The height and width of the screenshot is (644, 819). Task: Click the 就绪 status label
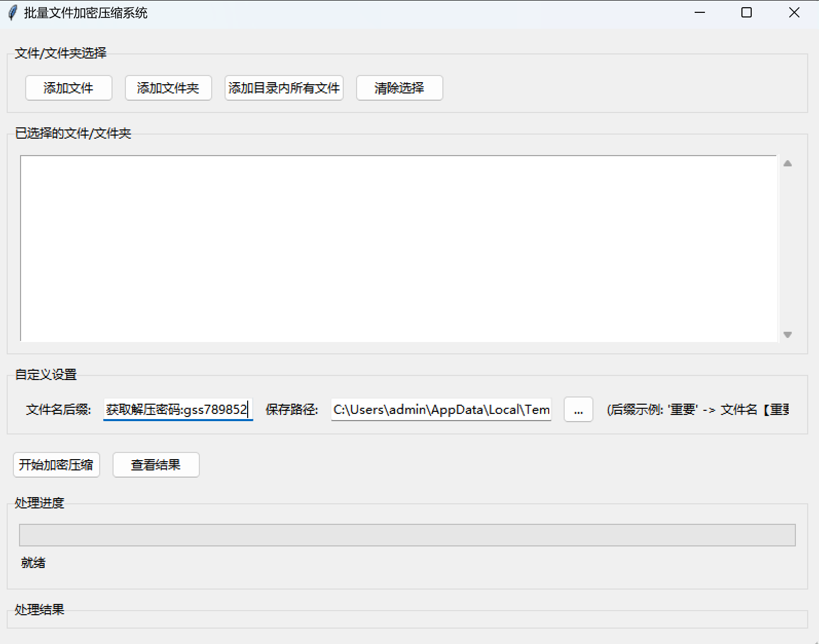[33, 563]
